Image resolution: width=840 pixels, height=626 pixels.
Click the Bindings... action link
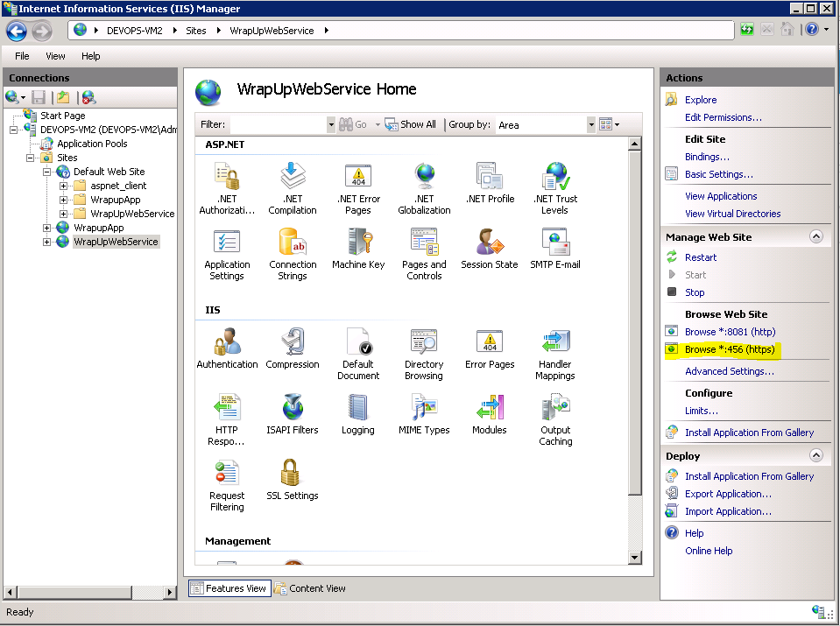coord(707,157)
